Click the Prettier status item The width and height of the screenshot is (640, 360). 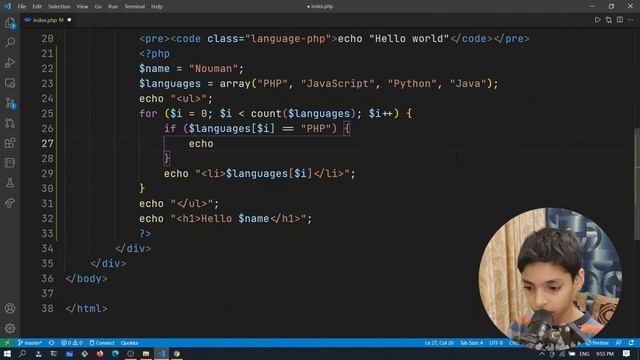point(597,342)
